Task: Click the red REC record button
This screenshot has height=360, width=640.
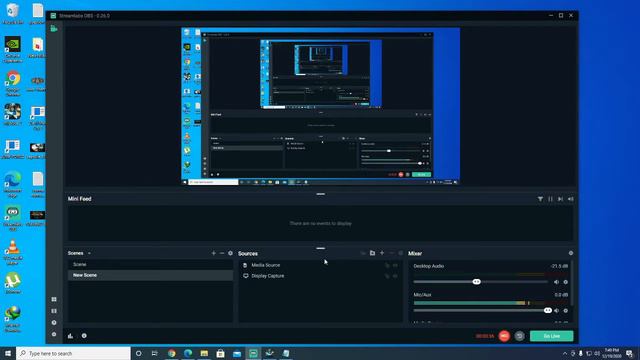Action: (x=504, y=336)
